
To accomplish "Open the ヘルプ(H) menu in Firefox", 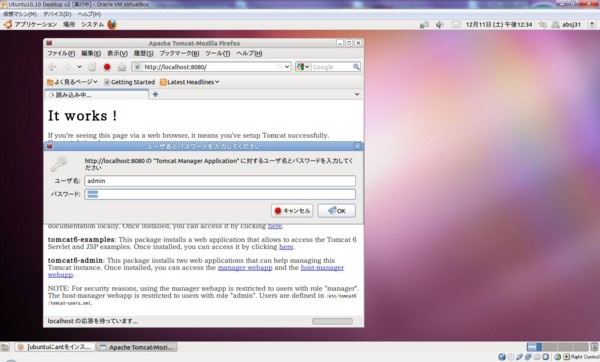I will 249,54.
